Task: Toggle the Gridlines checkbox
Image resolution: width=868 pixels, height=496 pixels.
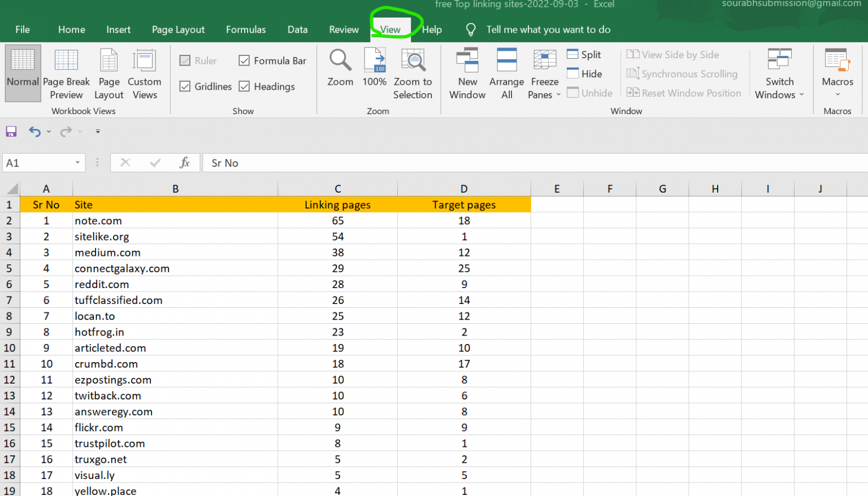Action: (x=185, y=86)
